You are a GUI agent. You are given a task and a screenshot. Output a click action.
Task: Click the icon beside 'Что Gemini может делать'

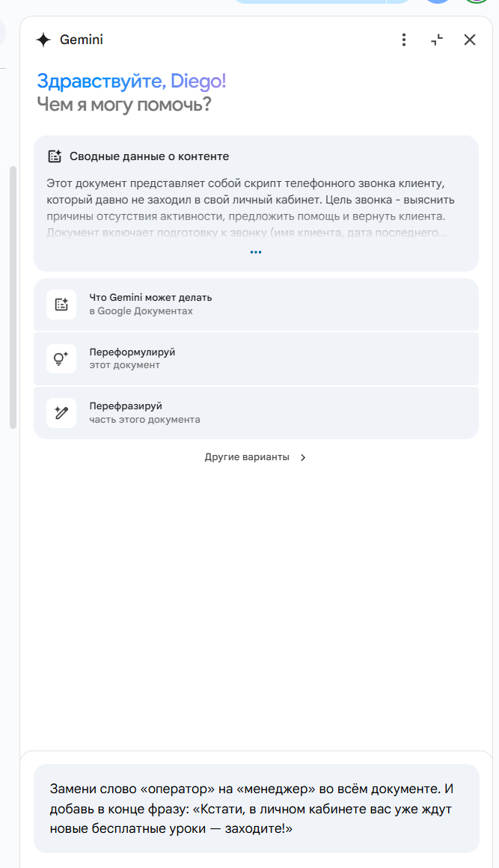pos(61,305)
